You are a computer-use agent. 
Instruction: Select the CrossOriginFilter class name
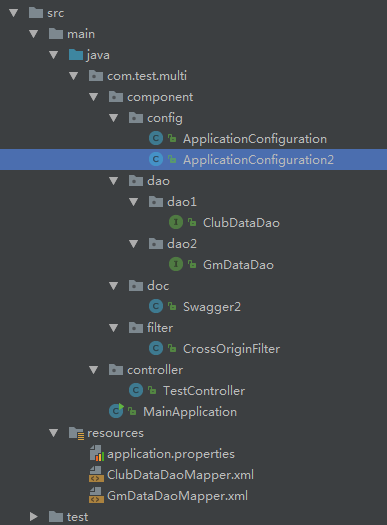pos(231,349)
